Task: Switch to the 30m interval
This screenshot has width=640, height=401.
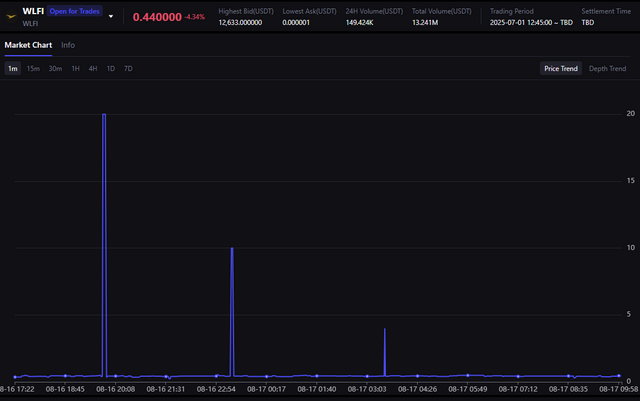Action: 55,69
